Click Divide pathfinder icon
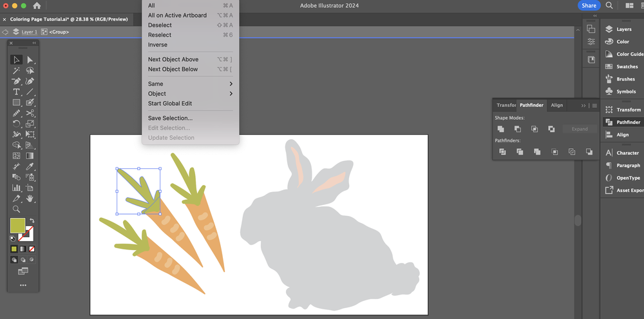 (502, 151)
